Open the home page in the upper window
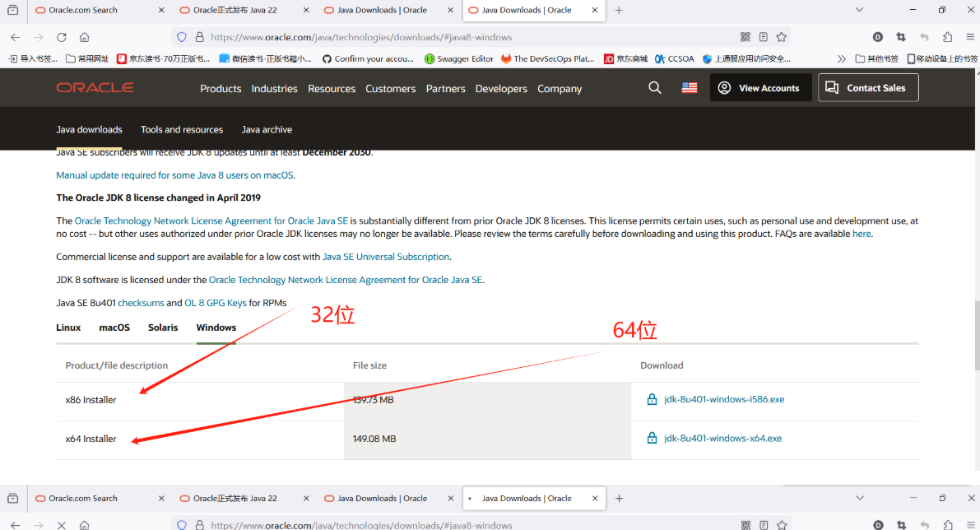The image size is (980, 530). (x=85, y=38)
